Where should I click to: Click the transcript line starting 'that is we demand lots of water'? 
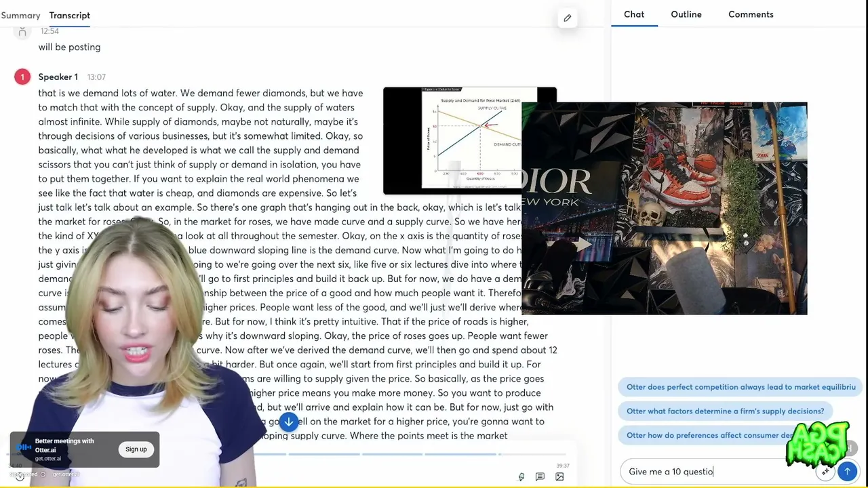coord(201,93)
